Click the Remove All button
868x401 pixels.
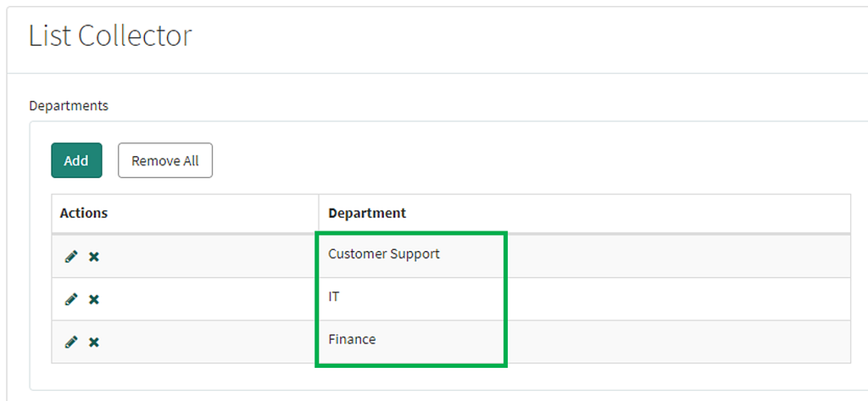(165, 160)
